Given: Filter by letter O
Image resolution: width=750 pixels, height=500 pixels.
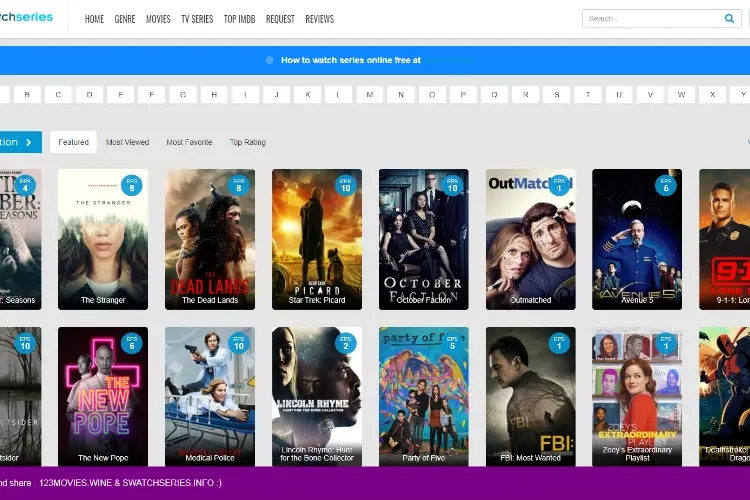Looking at the screenshot, I should click(432, 95).
